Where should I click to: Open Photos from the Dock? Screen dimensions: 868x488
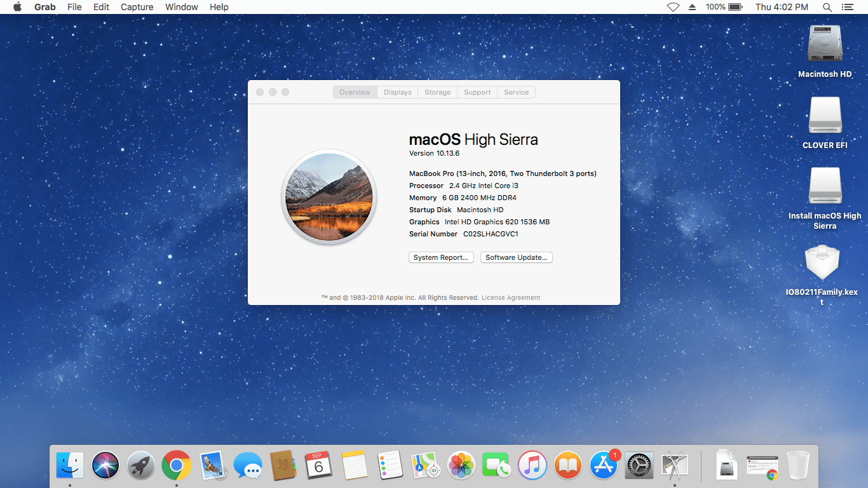tap(461, 466)
